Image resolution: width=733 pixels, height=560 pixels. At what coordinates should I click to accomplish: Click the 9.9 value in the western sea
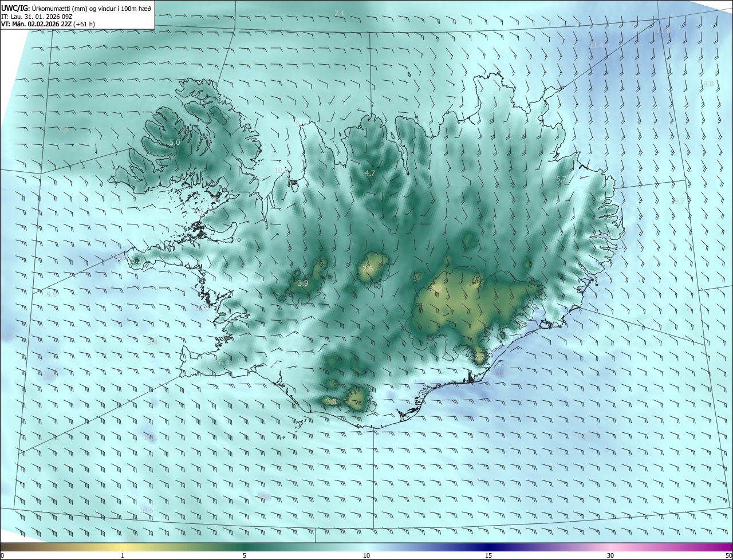(52, 295)
